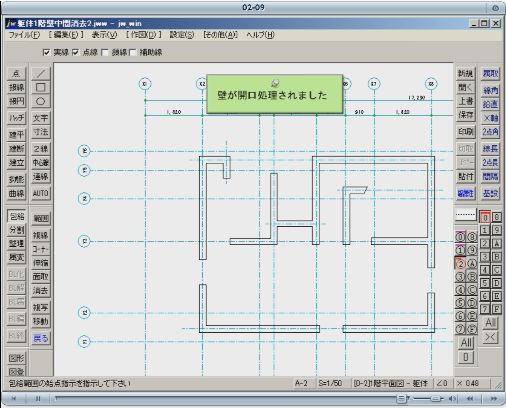This screenshot has width=506, height=409.
Task: Select the ハッチ hatch tool
Action: click(16, 118)
